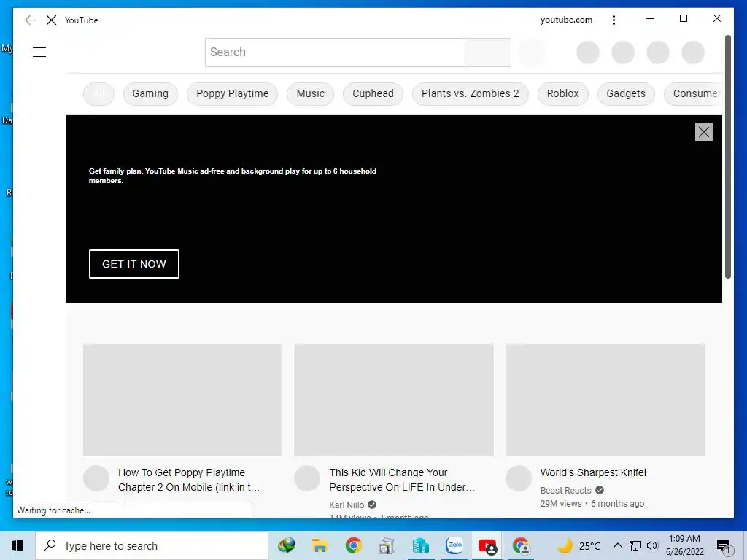Select the Consumer filter chip
747x560 pixels.
[x=693, y=94]
